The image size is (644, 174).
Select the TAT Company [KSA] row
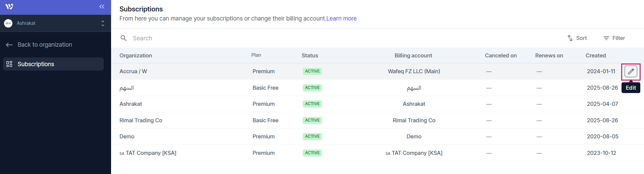tap(151, 153)
